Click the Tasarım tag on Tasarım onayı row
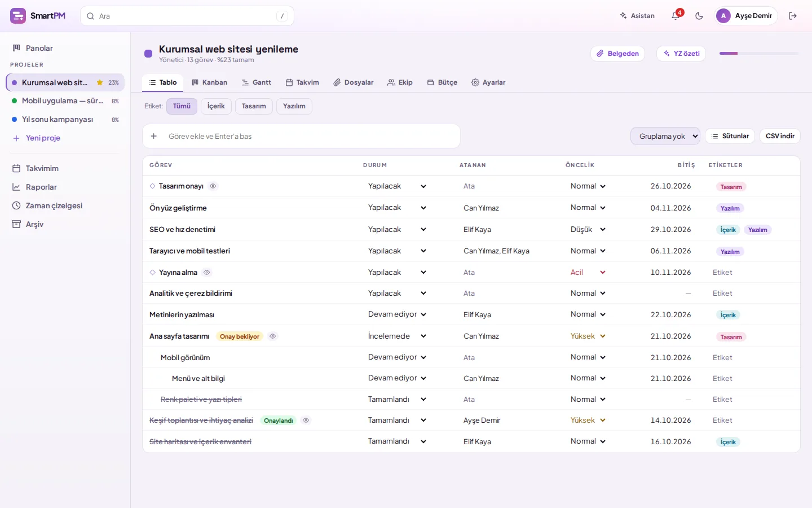Screen dimensions: 812x508 tap(731, 187)
